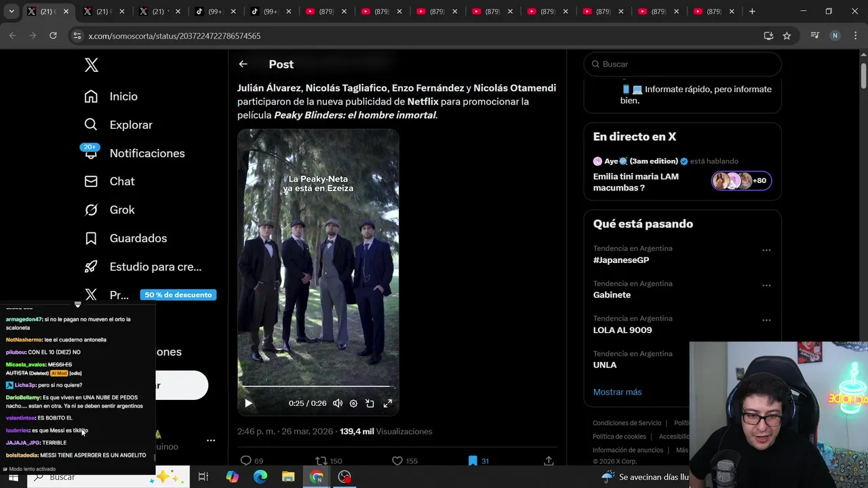Open Microsoft Edge from the taskbar

[x=260, y=477]
